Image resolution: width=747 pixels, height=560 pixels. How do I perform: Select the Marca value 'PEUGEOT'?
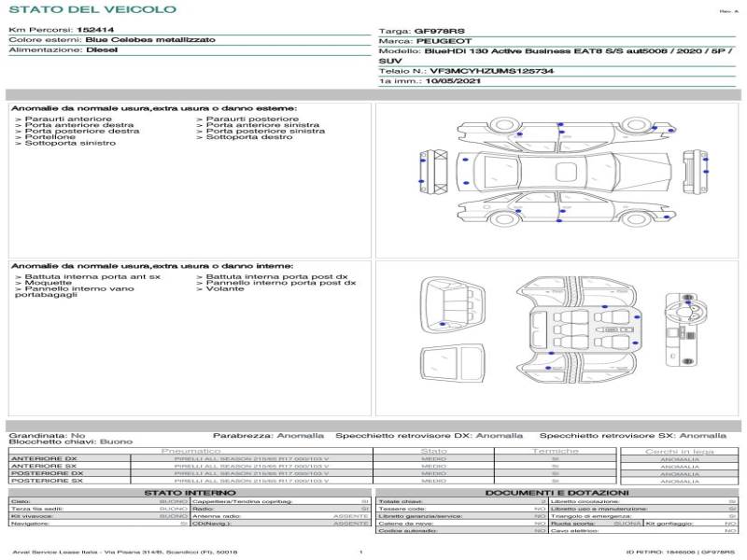pyautogui.click(x=444, y=41)
